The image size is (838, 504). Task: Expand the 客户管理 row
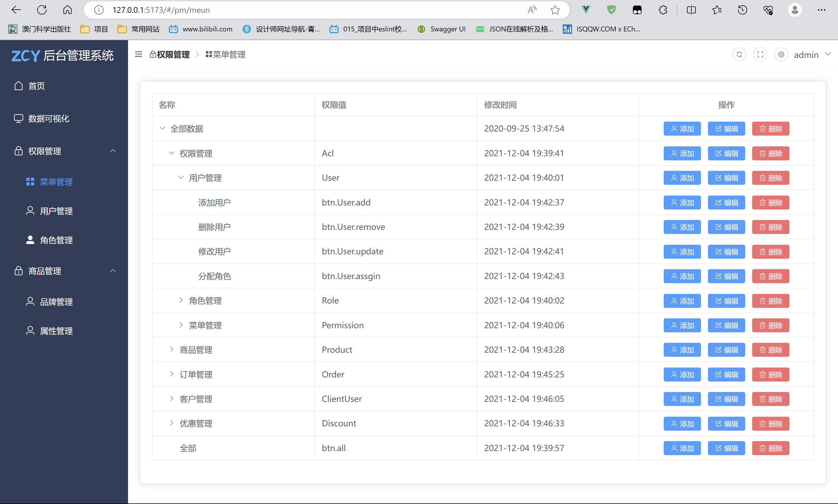171,399
